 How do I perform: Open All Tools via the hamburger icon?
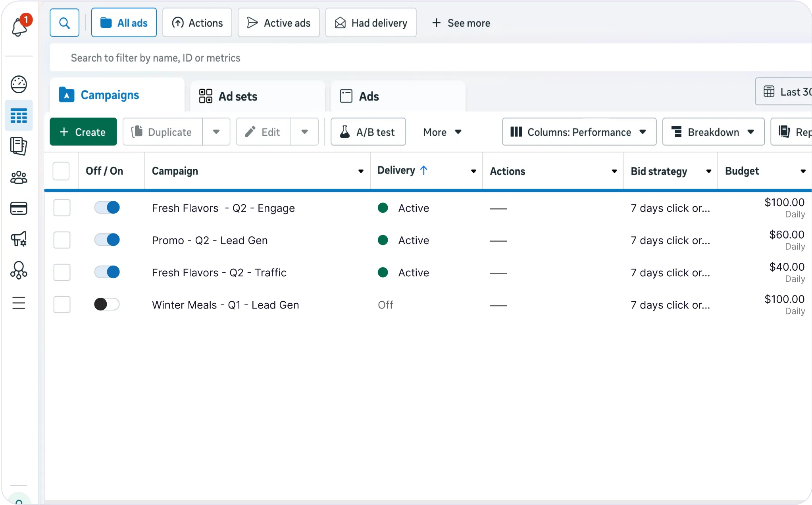pos(19,303)
